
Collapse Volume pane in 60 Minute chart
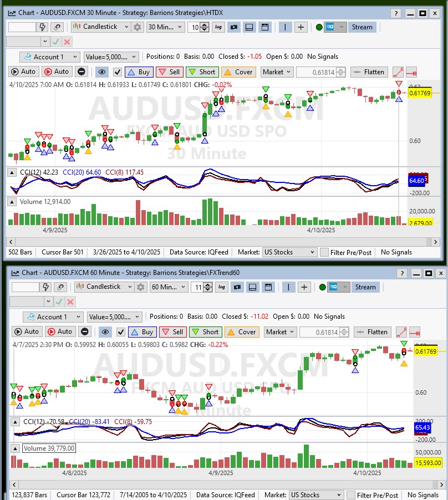pyautogui.click(x=15, y=448)
